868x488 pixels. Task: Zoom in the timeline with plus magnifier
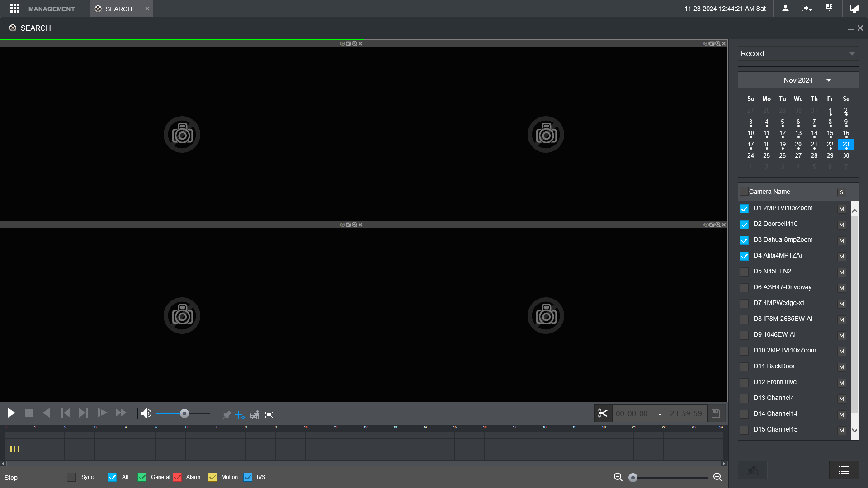click(x=717, y=477)
